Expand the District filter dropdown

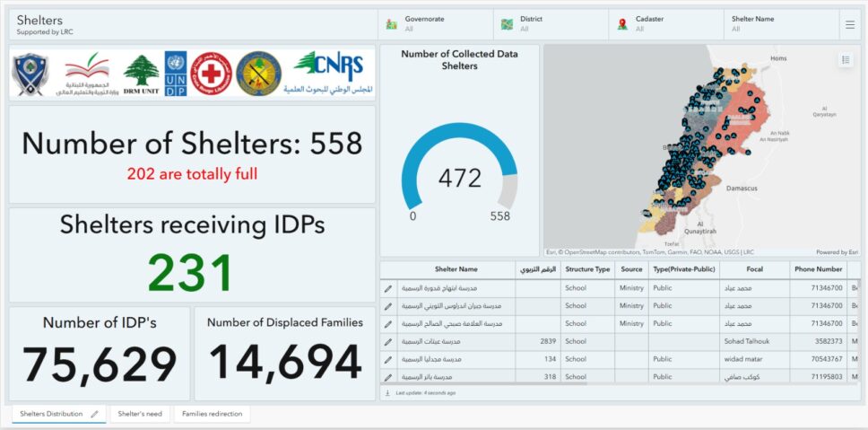coord(551,24)
